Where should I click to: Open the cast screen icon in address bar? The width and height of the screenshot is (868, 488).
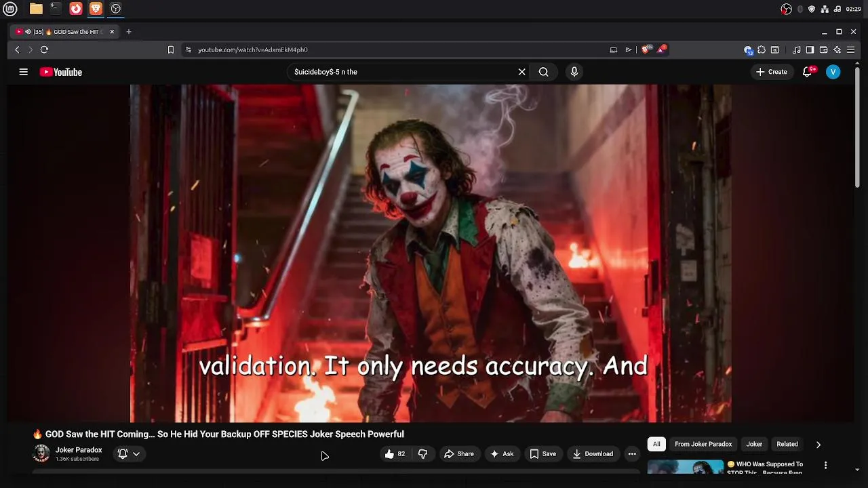tap(614, 49)
